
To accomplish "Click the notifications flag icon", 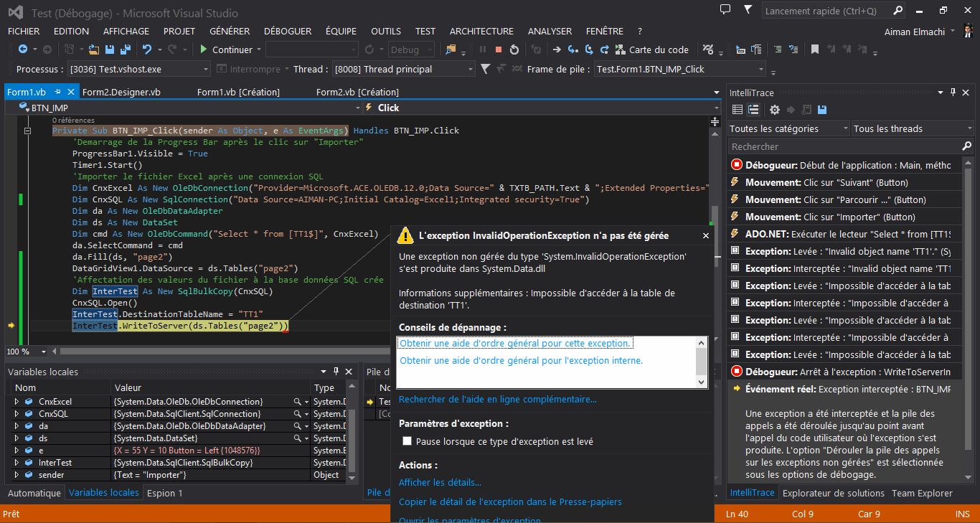I will (x=748, y=10).
